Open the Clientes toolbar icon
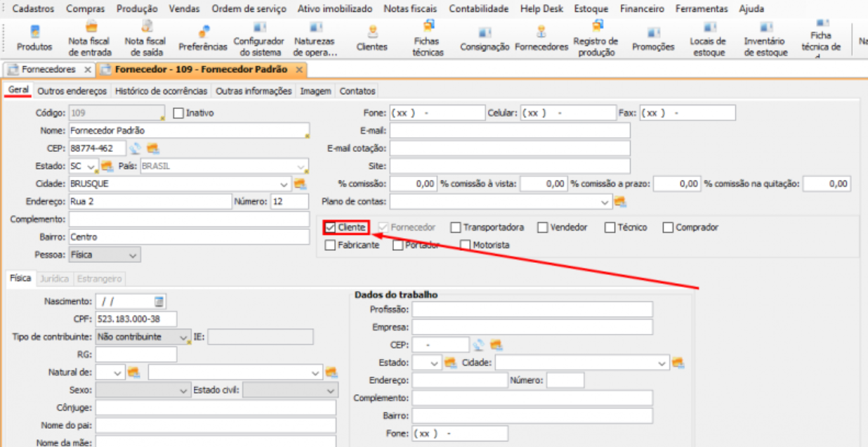 pos(371,39)
